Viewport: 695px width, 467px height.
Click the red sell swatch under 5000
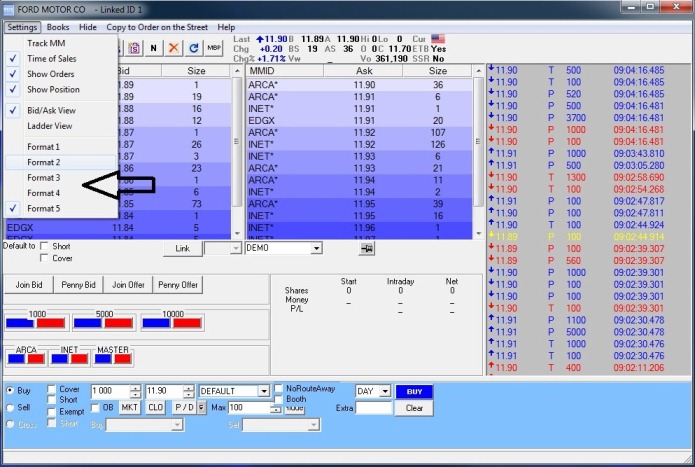click(x=118, y=323)
